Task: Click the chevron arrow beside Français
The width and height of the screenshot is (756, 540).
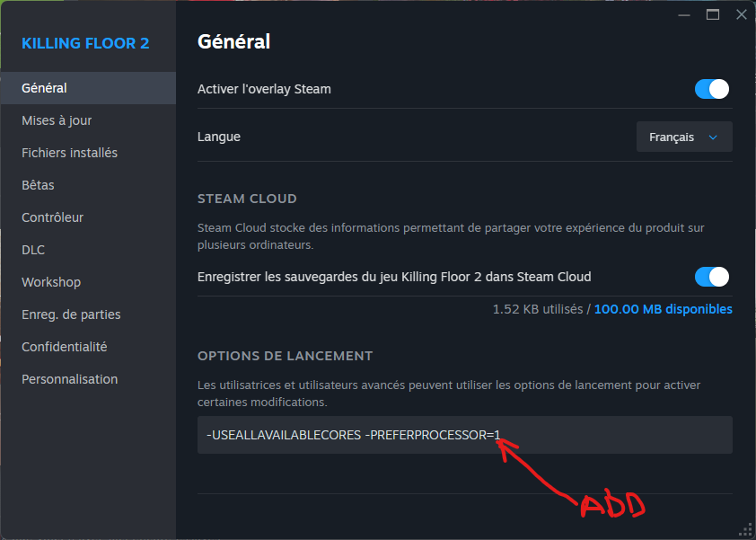Action: coord(713,137)
